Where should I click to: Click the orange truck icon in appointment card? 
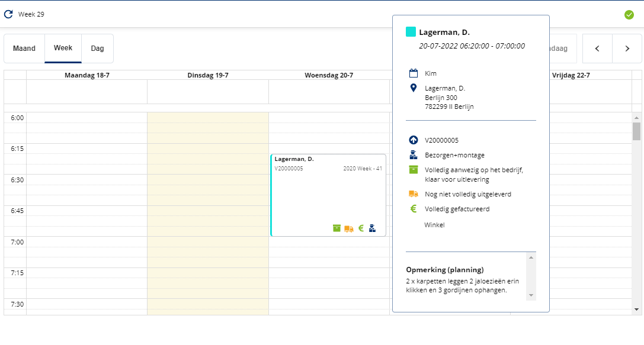pyautogui.click(x=349, y=228)
